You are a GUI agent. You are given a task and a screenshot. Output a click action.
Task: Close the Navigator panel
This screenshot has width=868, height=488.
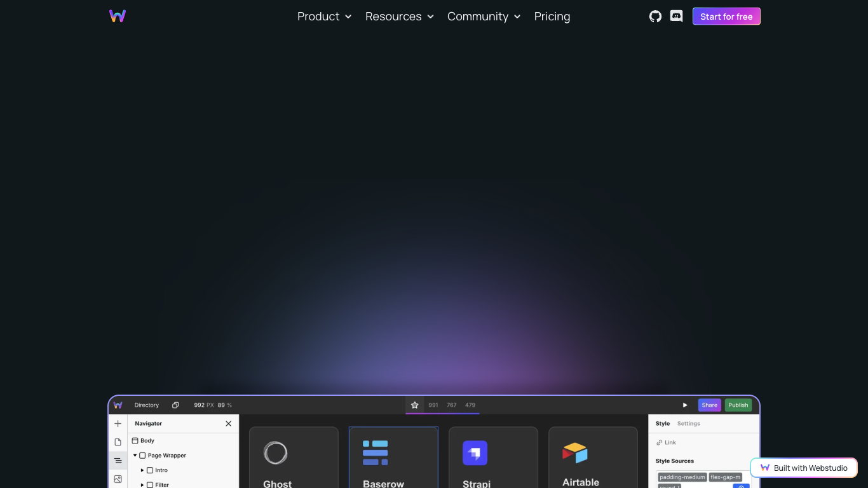[x=229, y=424]
